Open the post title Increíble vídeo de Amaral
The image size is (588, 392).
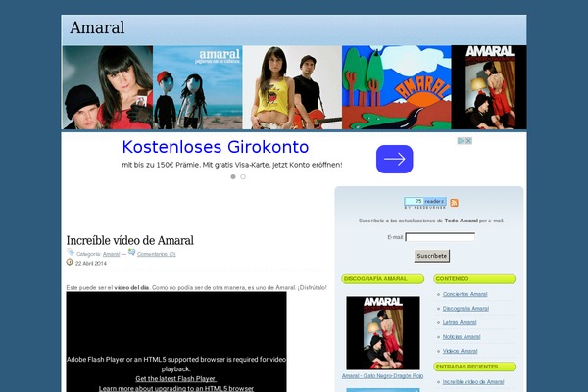[129, 240]
